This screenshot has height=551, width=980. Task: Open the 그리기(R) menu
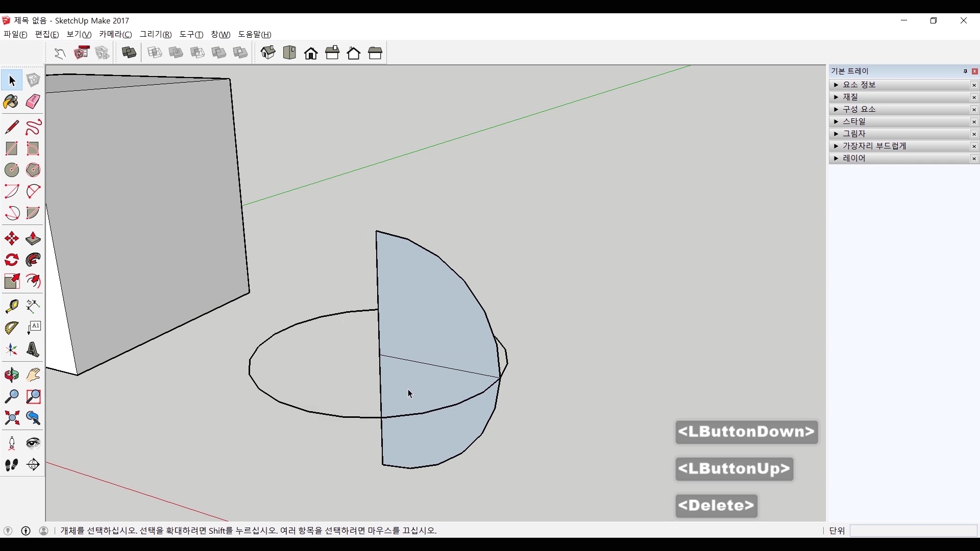coord(156,34)
